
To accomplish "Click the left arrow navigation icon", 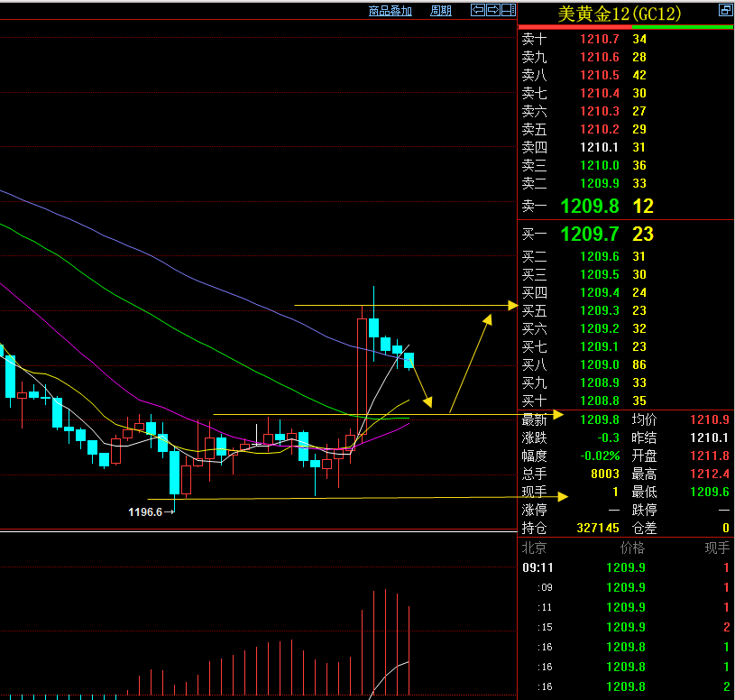I will 479,10.
